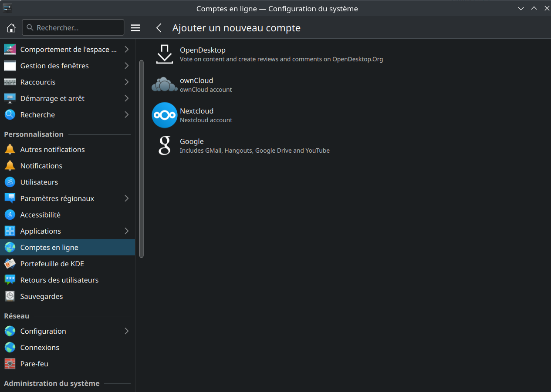Open the Notifications settings entry

[41, 166]
